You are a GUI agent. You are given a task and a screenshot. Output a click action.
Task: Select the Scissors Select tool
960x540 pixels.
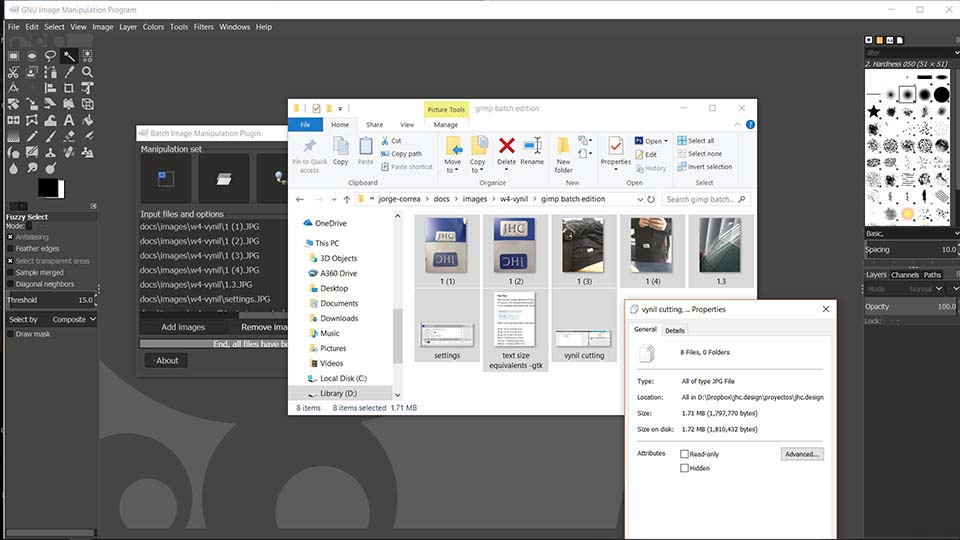point(13,72)
